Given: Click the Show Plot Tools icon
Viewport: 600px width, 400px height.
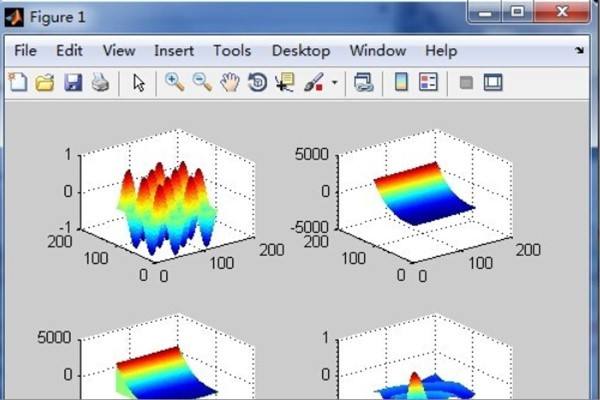Looking at the screenshot, I should [493, 82].
